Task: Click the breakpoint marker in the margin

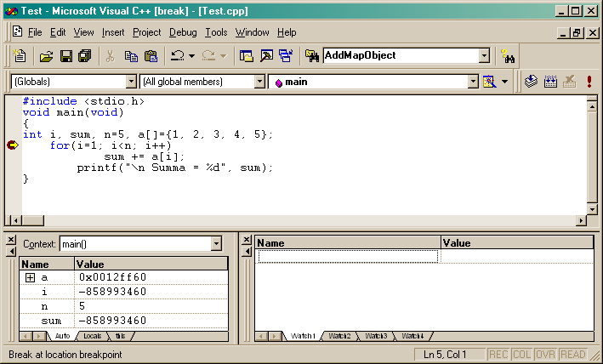Action: click(12, 145)
